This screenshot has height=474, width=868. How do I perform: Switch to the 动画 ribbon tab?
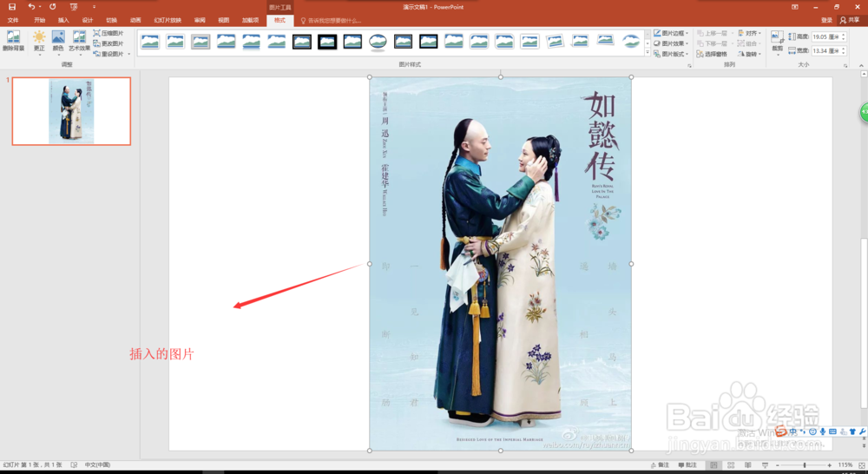pyautogui.click(x=135, y=20)
